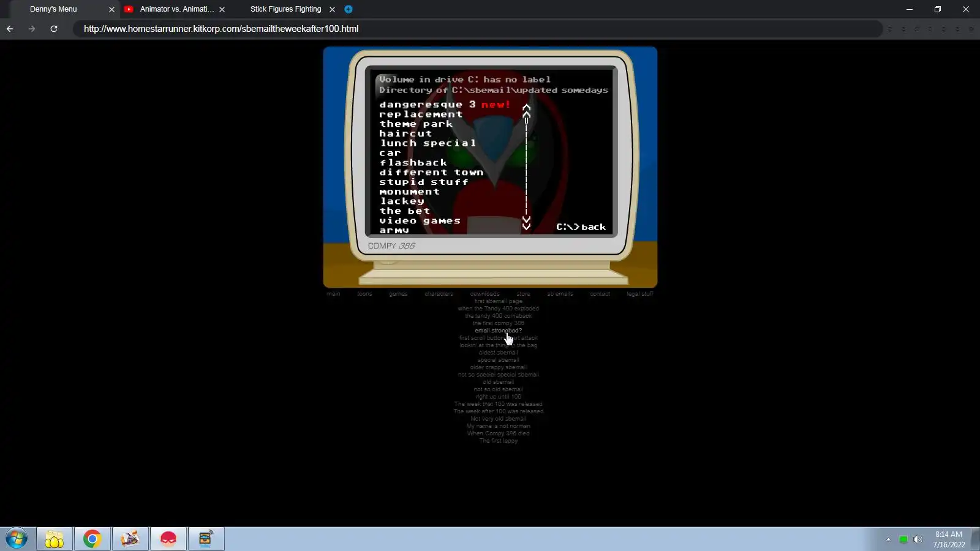The height and width of the screenshot is (551, 980).
Task: Click the sbemail list scrollbar track
Action: 526,167
